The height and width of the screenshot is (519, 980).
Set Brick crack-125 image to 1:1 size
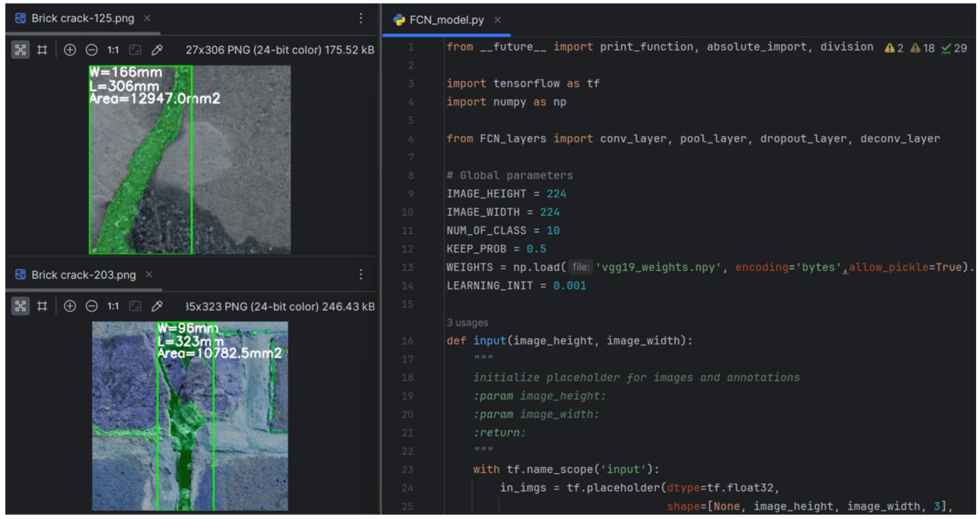pyautogui.click(x=113, y=50)
